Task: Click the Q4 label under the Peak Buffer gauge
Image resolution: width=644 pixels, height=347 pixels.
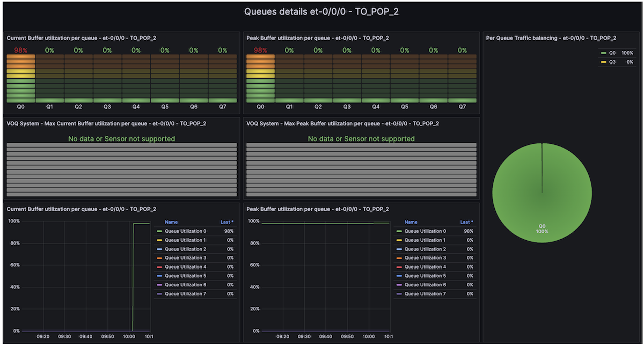Action: [376, 107]
